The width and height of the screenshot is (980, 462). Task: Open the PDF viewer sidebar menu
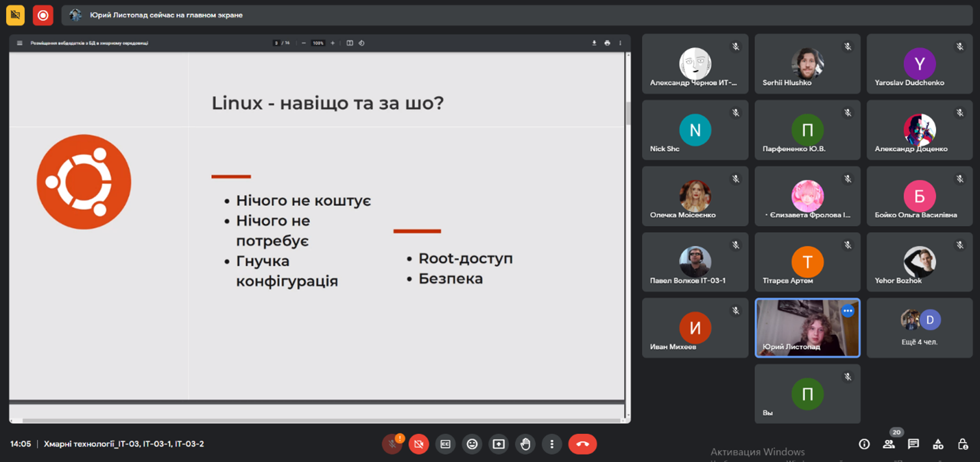pyautogui.click(x=19, y=43)
